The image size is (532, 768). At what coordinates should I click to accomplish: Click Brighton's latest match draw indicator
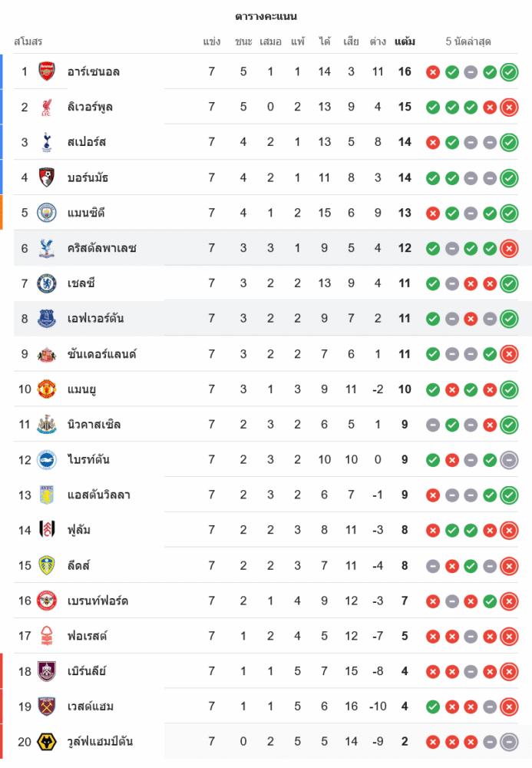[508, 460]
